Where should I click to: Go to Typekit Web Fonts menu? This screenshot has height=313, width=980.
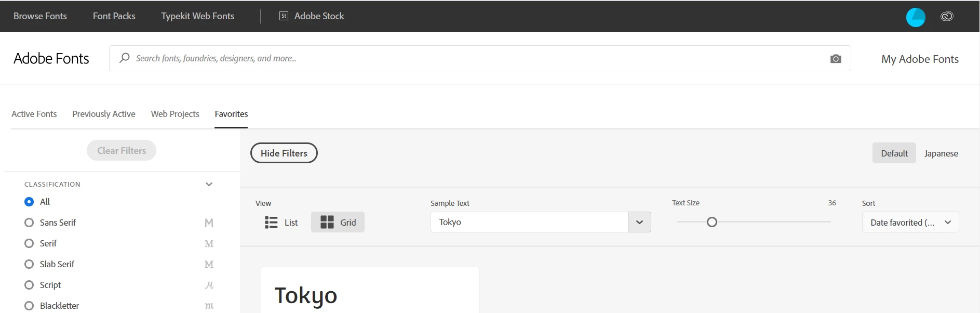pyautogui.click(x=197, y=16)
